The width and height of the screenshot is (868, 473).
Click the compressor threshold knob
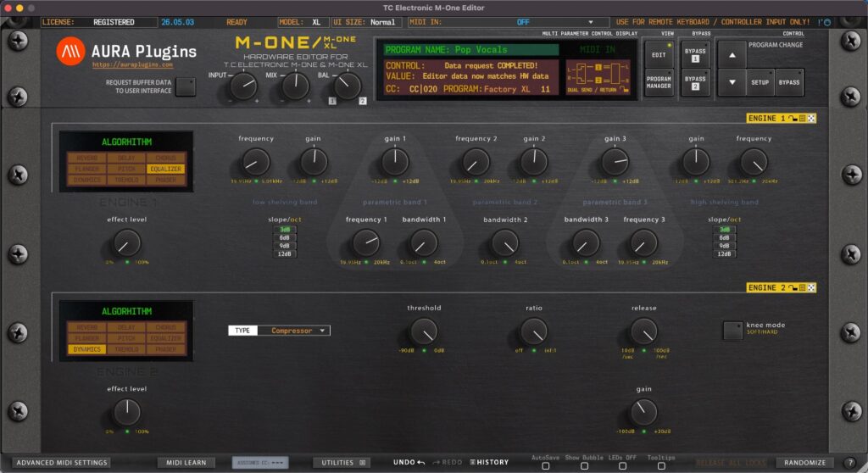(x=424, y=331)
